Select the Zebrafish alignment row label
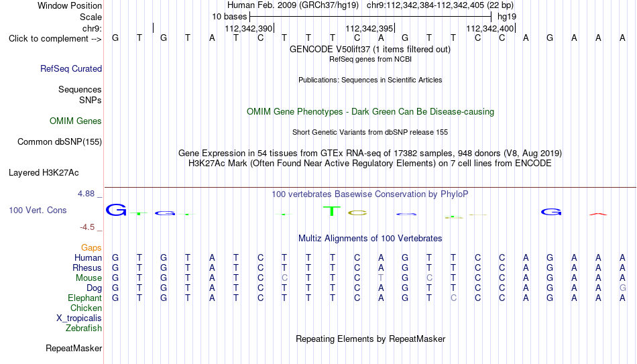Screen dimensions: 637x364 (x=84, y=328)
